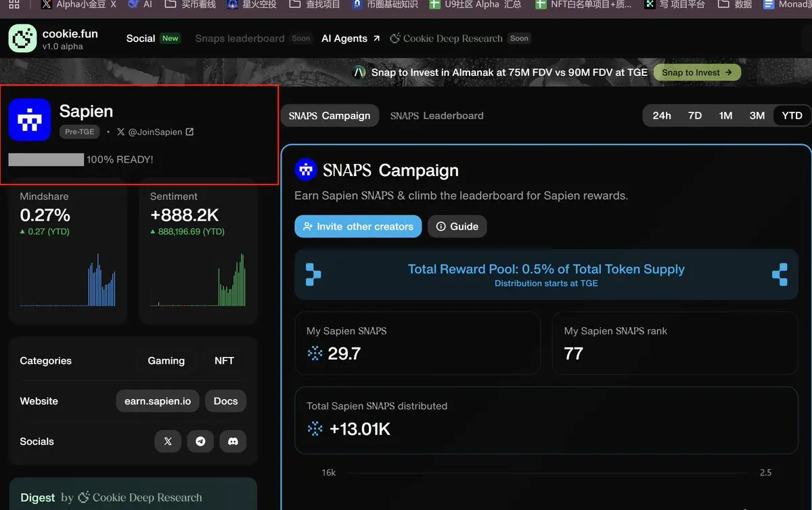Open the 数据 bookmark folder
Image resolution: width=812 pixels, height=510 pixels.
tap(735, 4)
